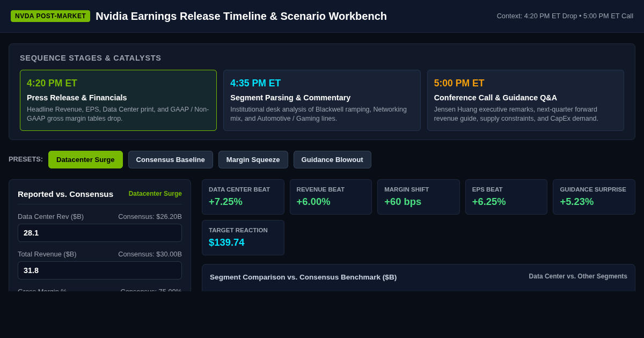Click the Nvidia Earnings Release Timeline title
This screenshot has height=338, width=644.
(x=241, y=16)
